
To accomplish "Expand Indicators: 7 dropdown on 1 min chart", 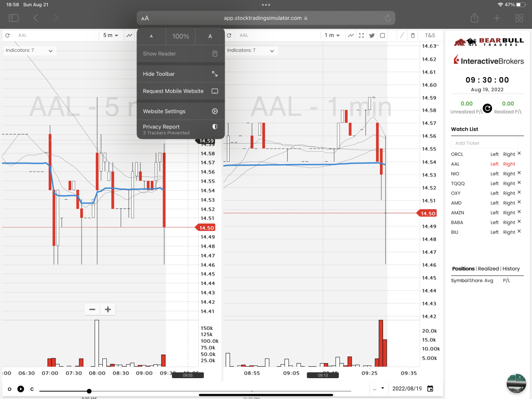I will click(250, 51).
